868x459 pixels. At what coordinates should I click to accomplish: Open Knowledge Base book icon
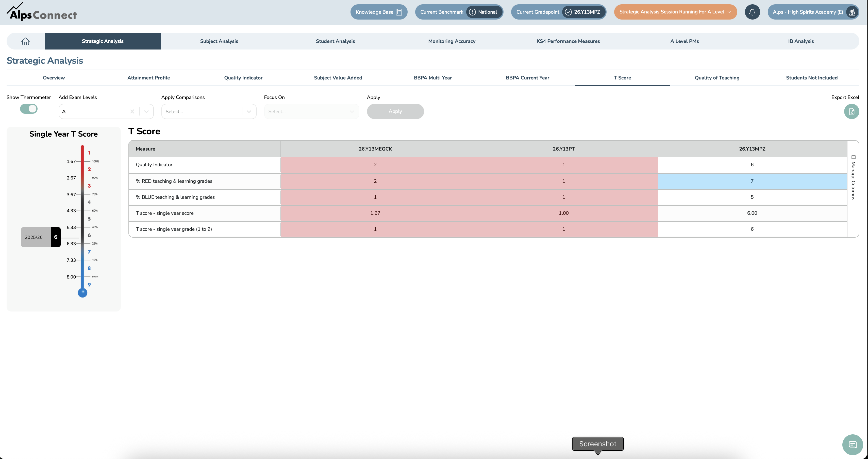[399, 12]
